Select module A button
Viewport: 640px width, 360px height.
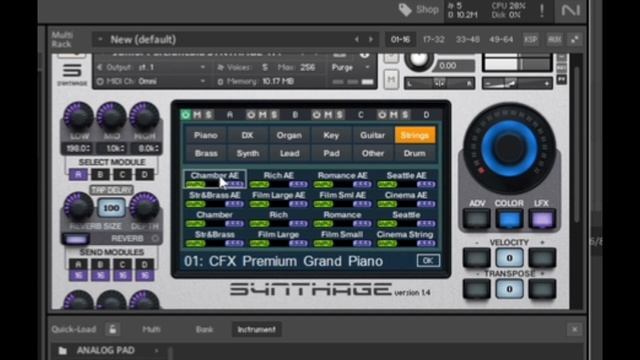(78, 175)
